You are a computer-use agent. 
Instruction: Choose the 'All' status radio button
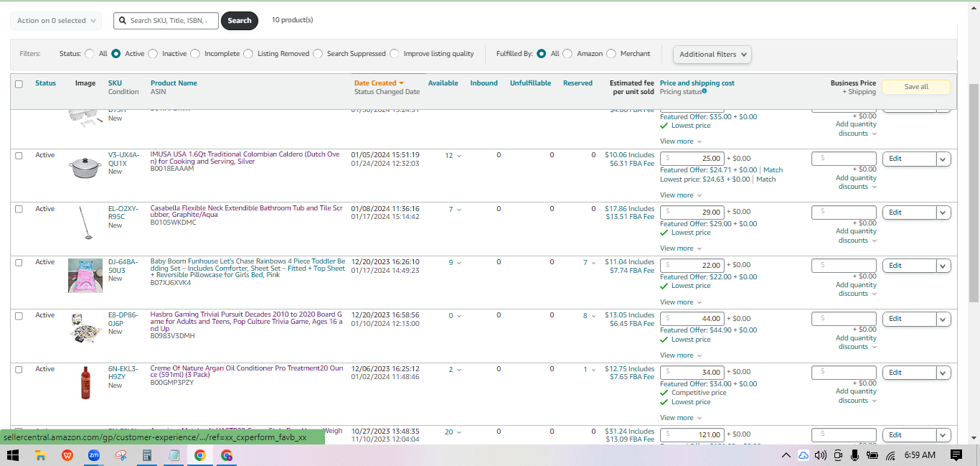pyautogui.click(x=89, y=54)
